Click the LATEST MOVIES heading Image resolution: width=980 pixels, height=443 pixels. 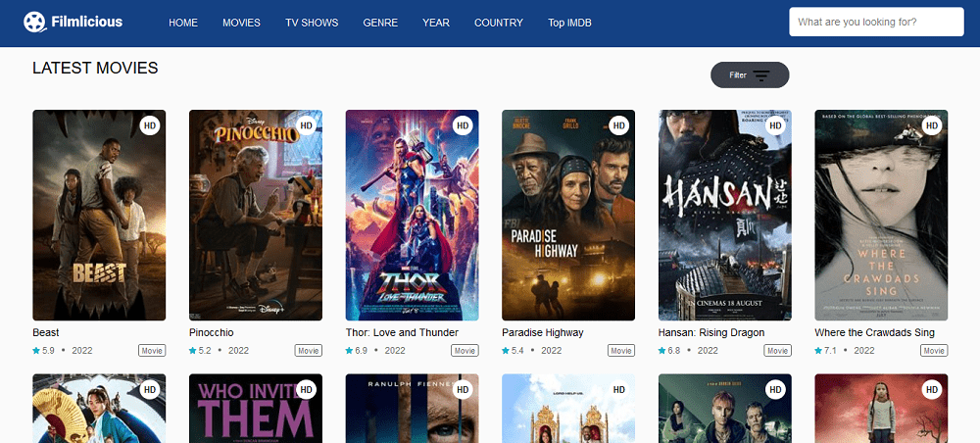pos(95,68)
